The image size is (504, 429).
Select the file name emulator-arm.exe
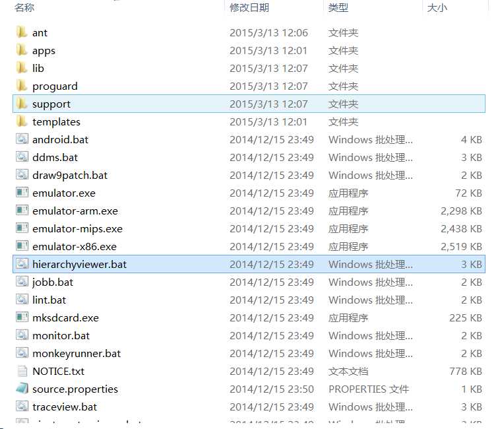tap(75, 211)
